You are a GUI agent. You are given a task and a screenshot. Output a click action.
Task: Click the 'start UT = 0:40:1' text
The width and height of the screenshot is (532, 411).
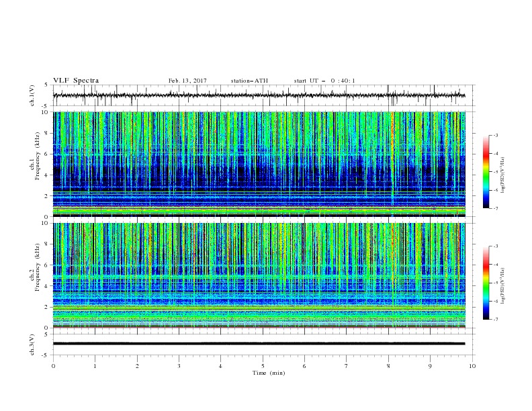coord(324,81)
